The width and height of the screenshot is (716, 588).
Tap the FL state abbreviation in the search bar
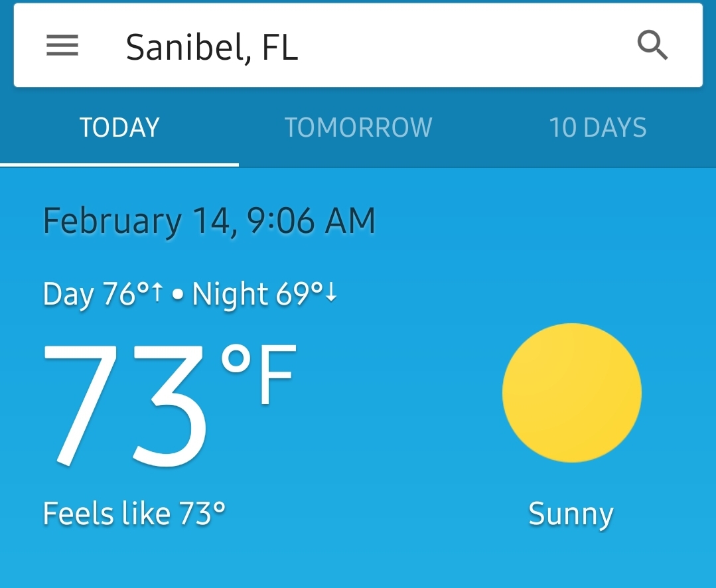279,47
